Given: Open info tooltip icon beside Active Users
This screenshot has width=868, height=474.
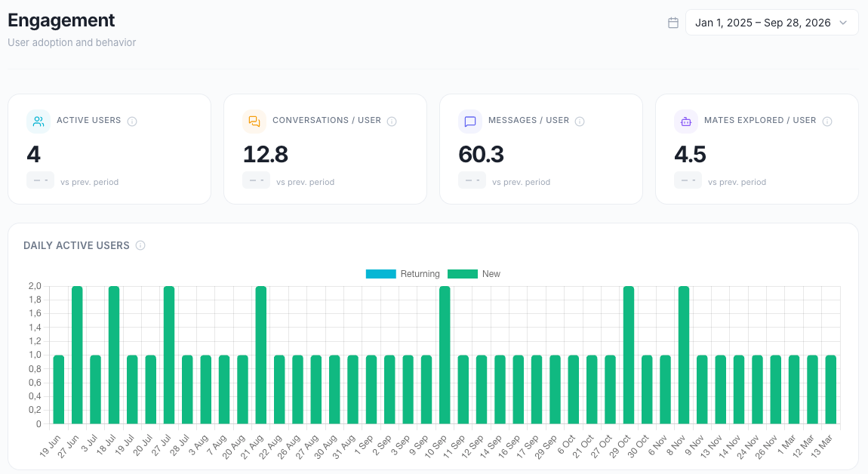Looking at the screenshot, I should click(132, 122).
